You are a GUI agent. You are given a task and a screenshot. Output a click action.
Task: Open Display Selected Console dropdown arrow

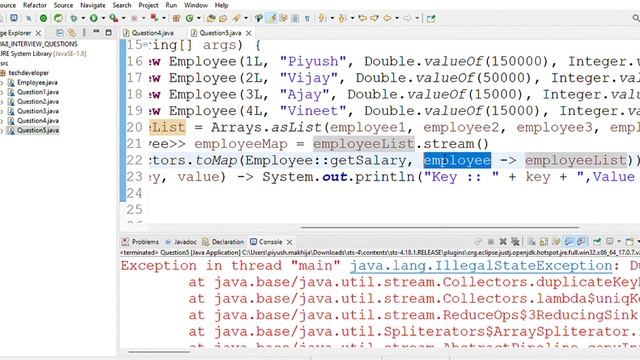[x=620, y=242]
